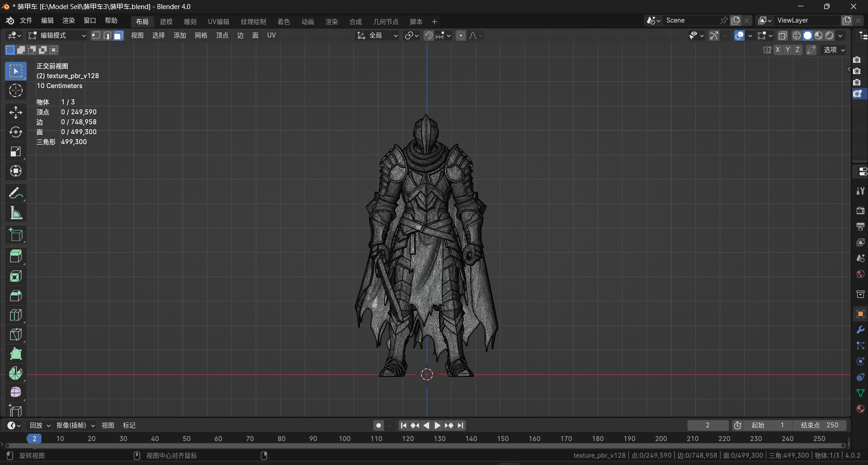Expand the overlays options dropdown
Image resolution: width=868 pixels, height=465 pixels.
[x=750, y=35]
